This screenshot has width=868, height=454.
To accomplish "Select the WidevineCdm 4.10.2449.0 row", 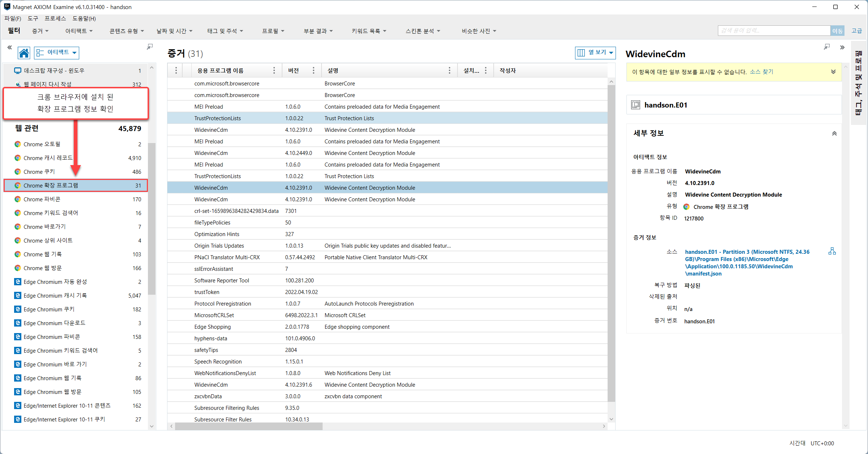I will point(387,153).
